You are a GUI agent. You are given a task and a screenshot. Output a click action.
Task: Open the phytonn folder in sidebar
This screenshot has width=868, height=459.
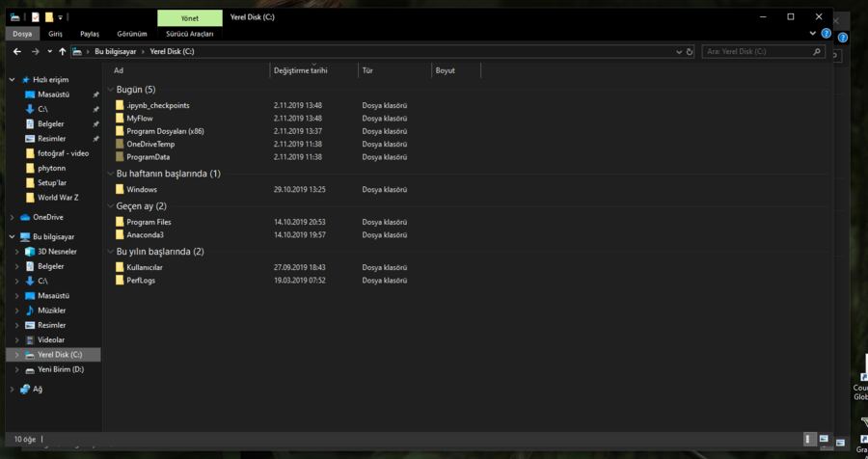[x=52, y=168]
